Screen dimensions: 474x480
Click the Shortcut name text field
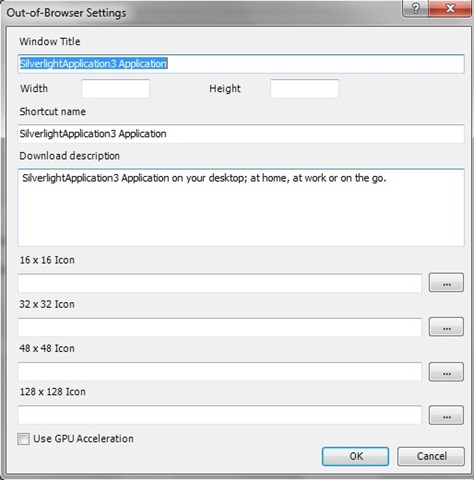241,134
